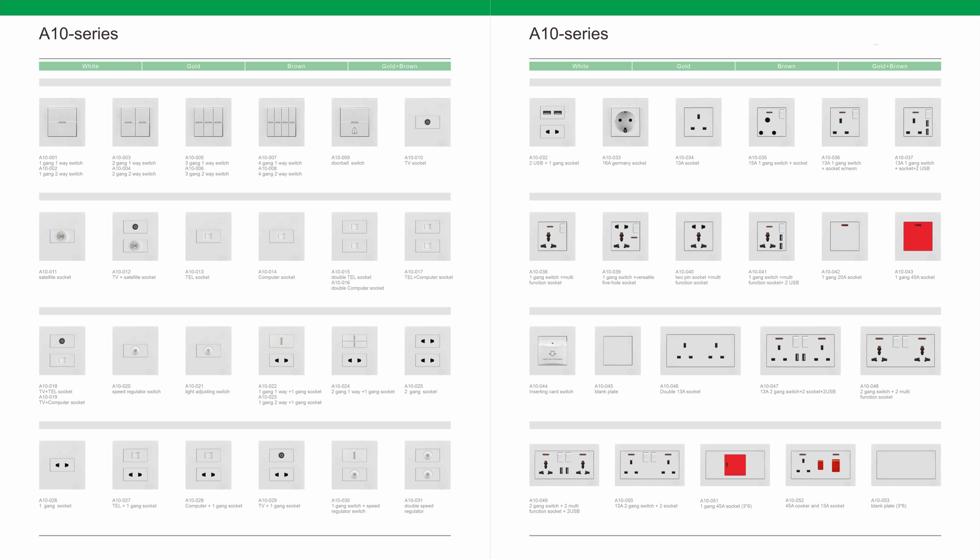Click the A10-035 15A switch socket image
The width and height of the screenshot is (980, 559).
pos(772,122)
